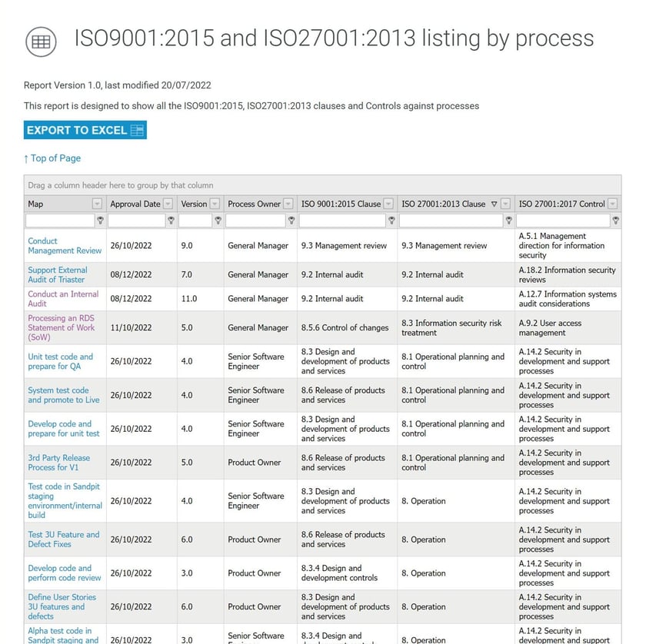This screenshot has height=644, width=646.
Task: Click the filter icon under Map column
Action: [x=100, y=221]
